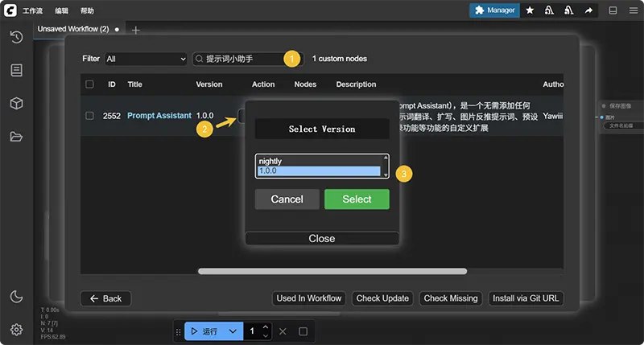Image resolution: width=644 pixels, height=345 pixels.
Task: Choose 1.0.0 in the version list
Action: tap(319, 170)
